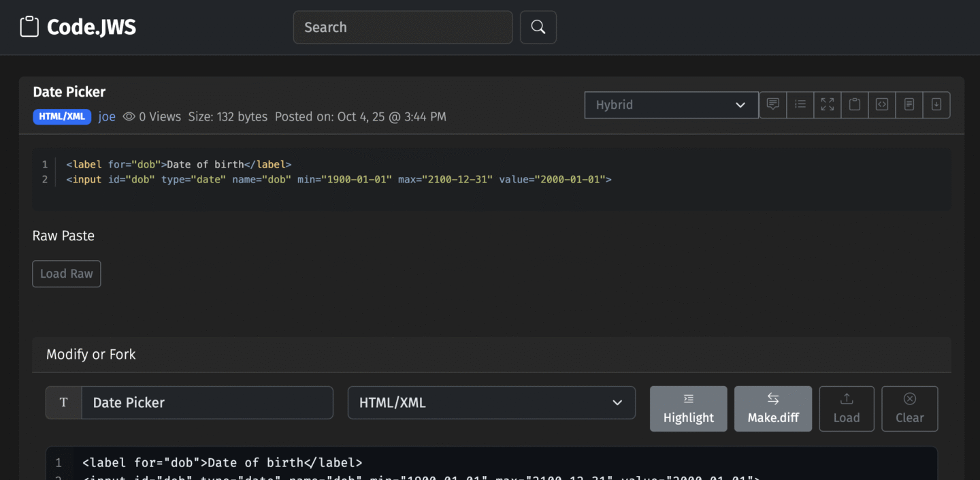
Task: Click the Make.diff button
Action: click(x=773, y=409)
